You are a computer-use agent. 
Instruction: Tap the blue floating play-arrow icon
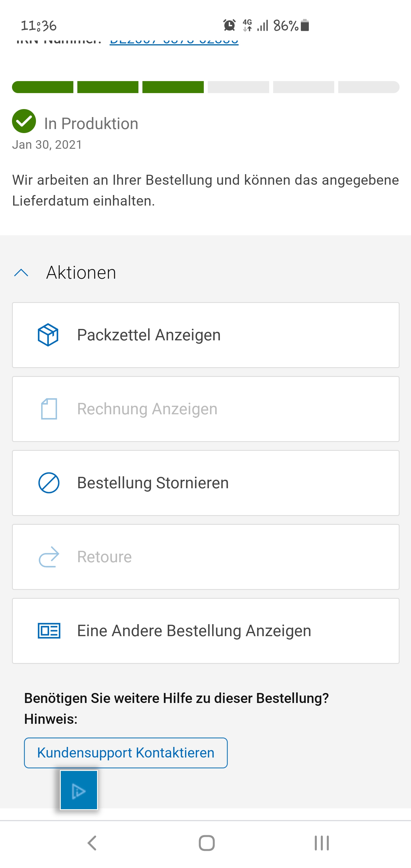coord(79,790)
